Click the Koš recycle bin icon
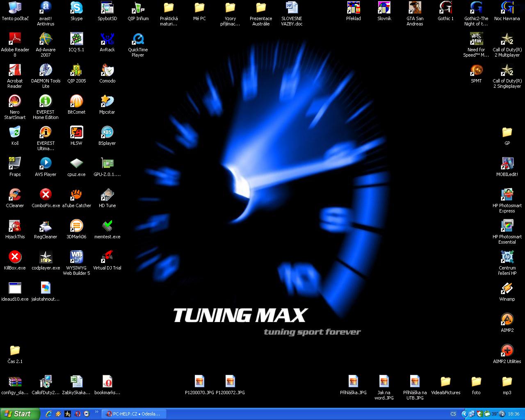The image size is (525, 420). [x=15, y=132]
